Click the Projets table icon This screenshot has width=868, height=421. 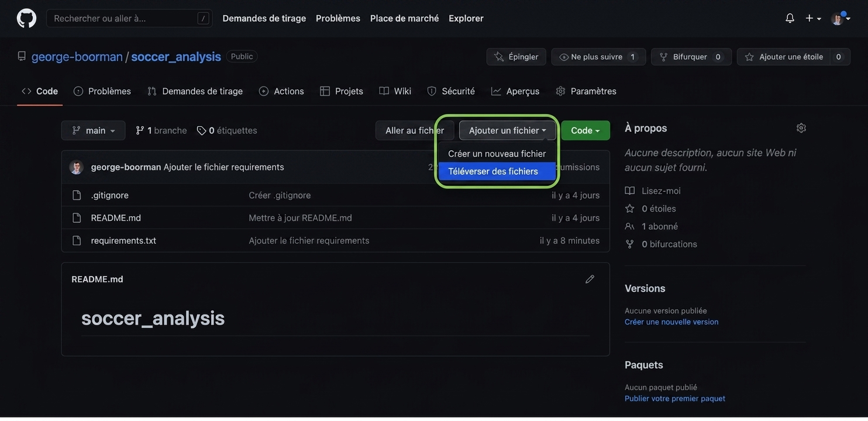point(325,91)
